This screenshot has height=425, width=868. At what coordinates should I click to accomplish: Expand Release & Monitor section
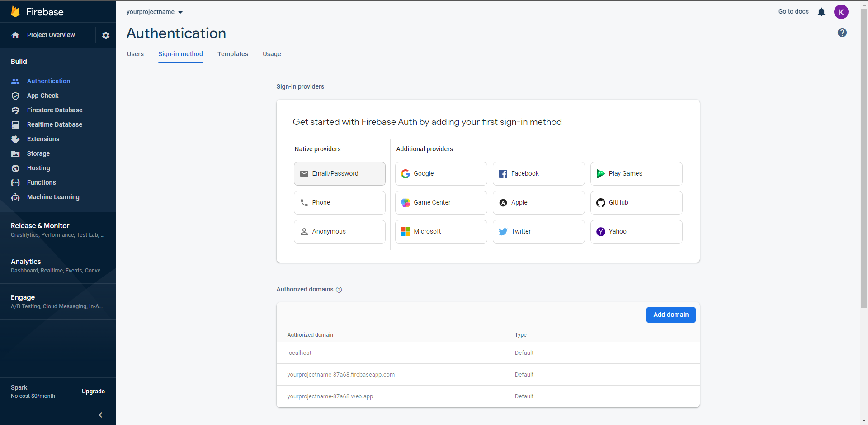[x=58, y=230]
